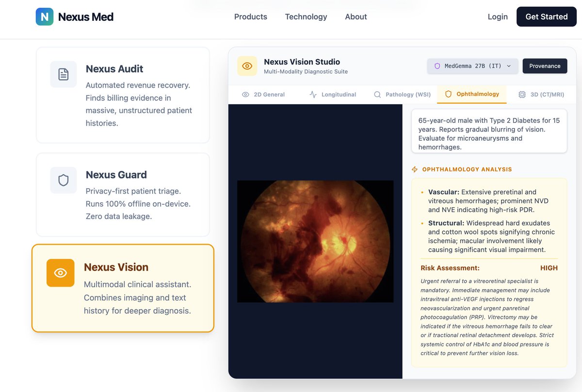Click the Risk Assessment label
This screenshot has width=582, height=392.
coord(450,268)
